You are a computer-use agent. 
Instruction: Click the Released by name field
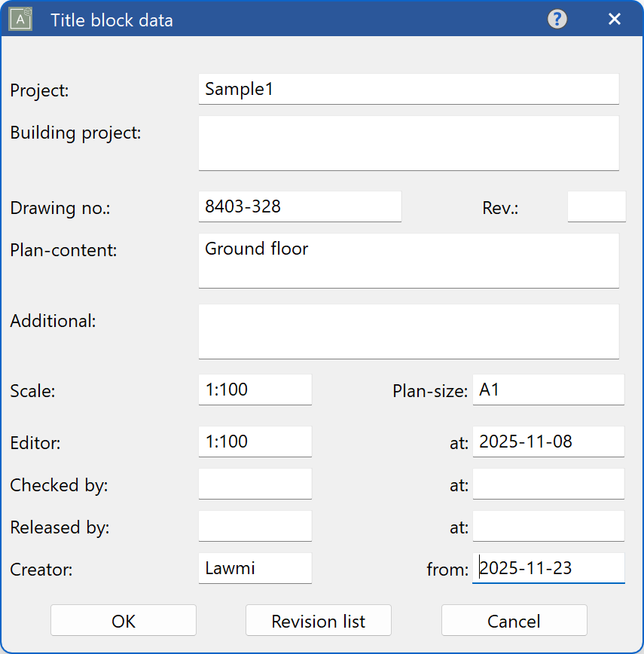coord(255,526)
